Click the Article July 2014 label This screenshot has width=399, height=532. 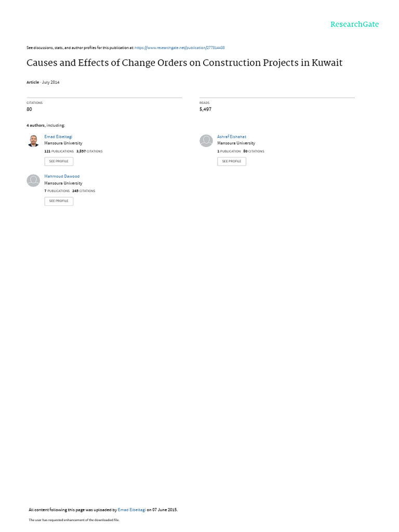[x=43, y=83]
